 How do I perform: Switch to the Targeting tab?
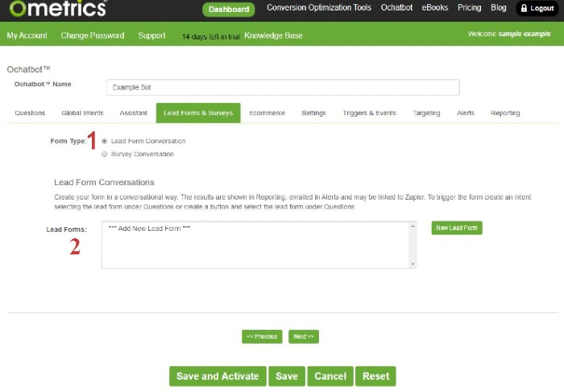[426, 113]
